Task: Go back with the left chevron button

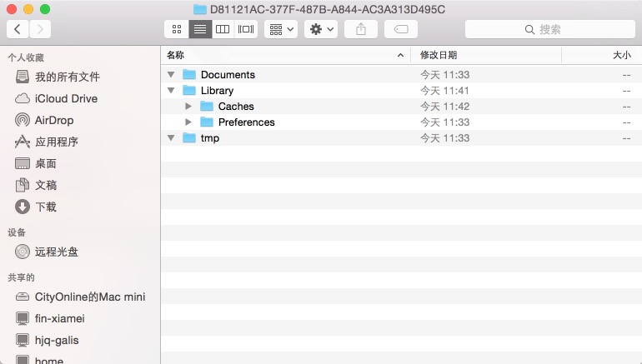Action: pos(18,29)
